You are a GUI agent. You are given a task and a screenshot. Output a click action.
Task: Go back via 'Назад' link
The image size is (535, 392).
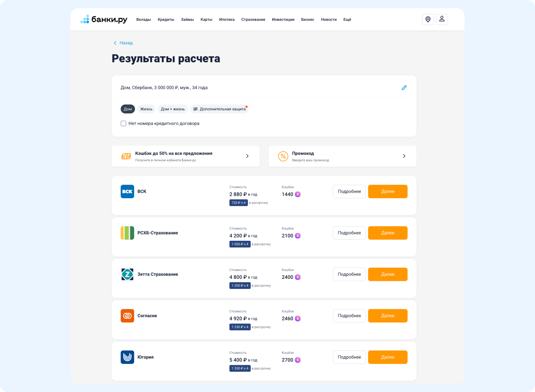pyautogui.click(x=123, y=43)
